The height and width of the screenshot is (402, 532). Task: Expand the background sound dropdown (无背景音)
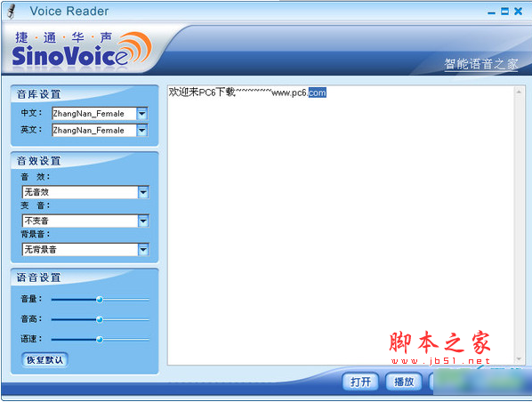pyautogui.click(x=143, y=250)
